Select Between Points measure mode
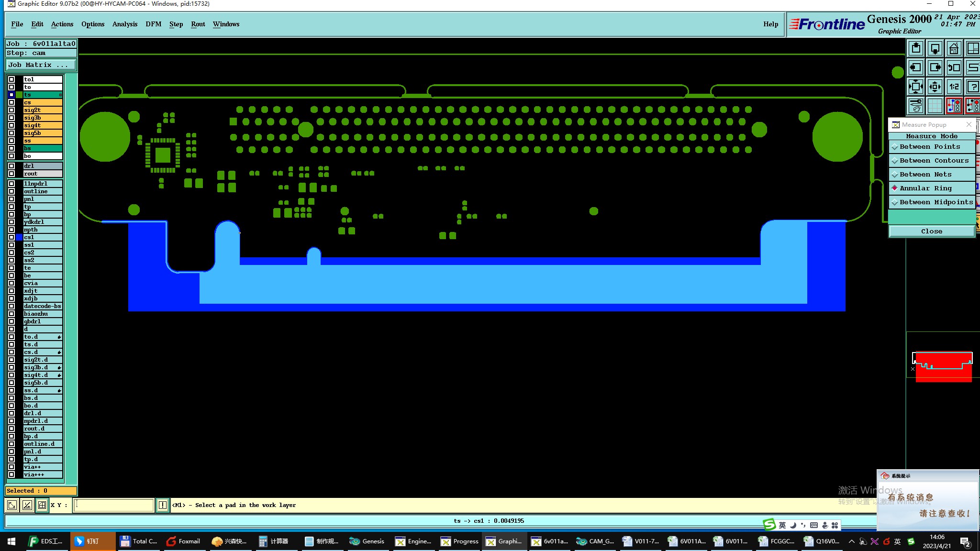 [929, 147]
